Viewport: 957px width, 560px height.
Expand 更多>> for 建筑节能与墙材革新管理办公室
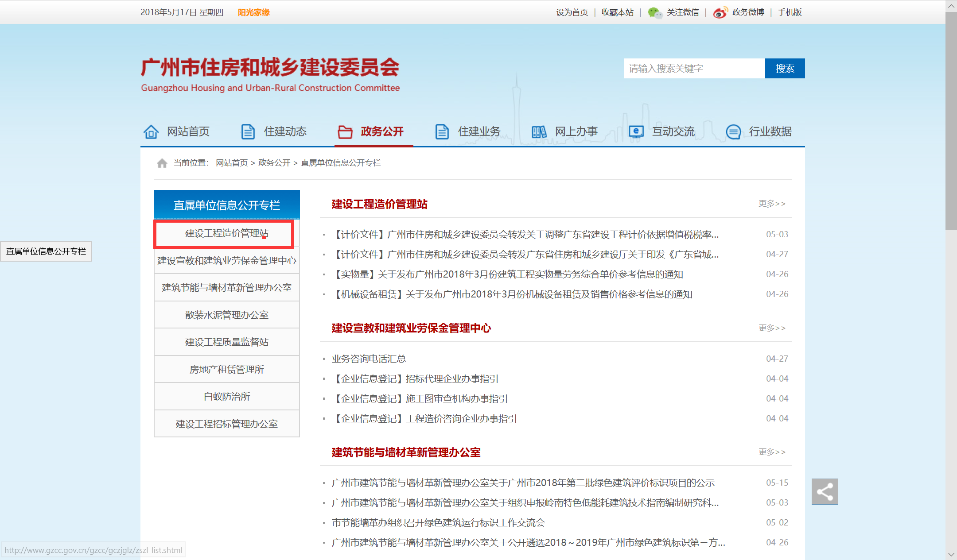[x=772, y=452]
